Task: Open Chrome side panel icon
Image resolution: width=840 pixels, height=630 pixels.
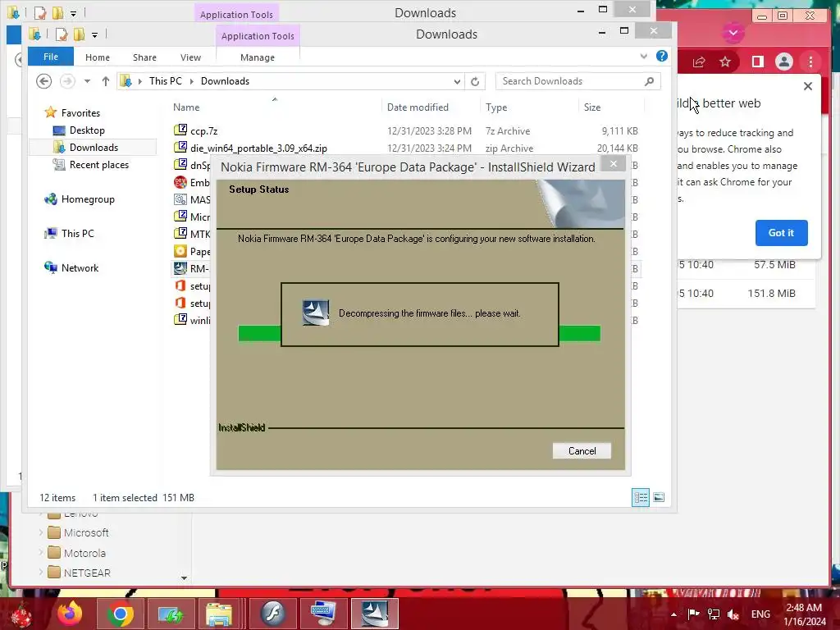Action: pyautogui.click(x=757, y=62)
